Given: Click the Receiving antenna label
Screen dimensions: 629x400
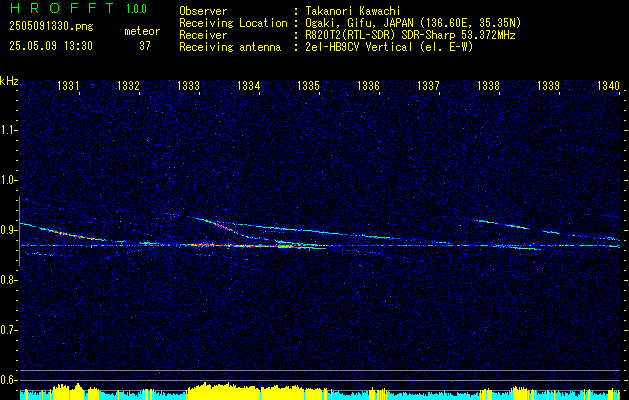Looking at the screenshot, I should click(230, 47).
